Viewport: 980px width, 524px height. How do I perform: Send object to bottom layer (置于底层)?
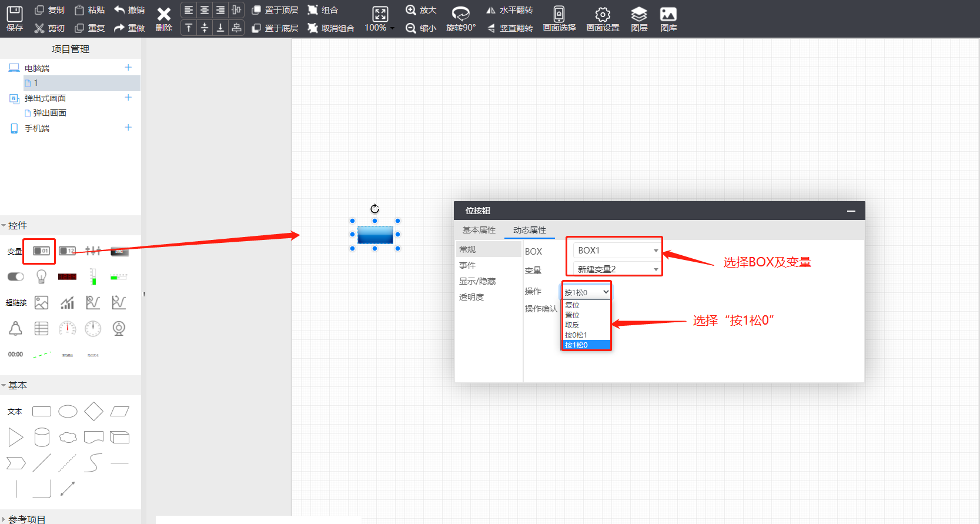coord(275,28)
